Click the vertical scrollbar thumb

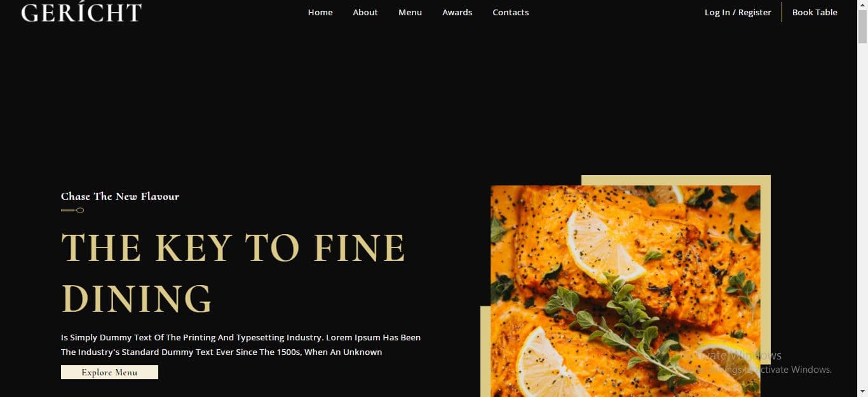tap(862, 27)
